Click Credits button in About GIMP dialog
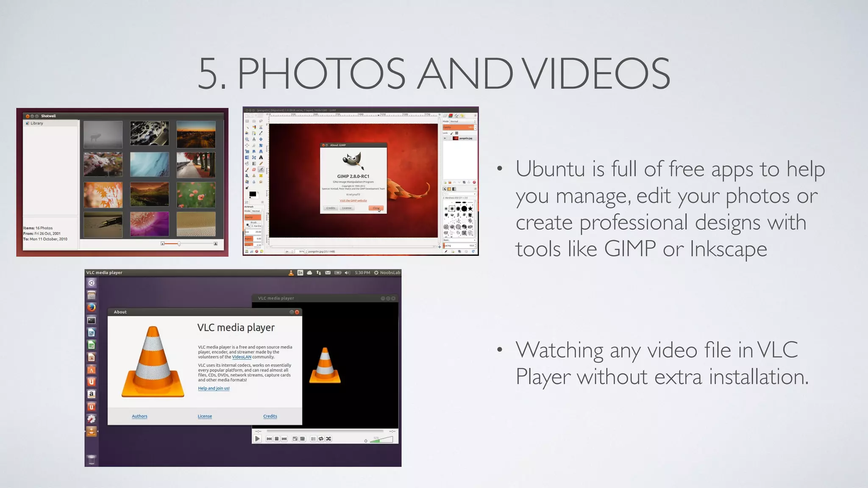The image size is (868, 488). tap(331, 208)
